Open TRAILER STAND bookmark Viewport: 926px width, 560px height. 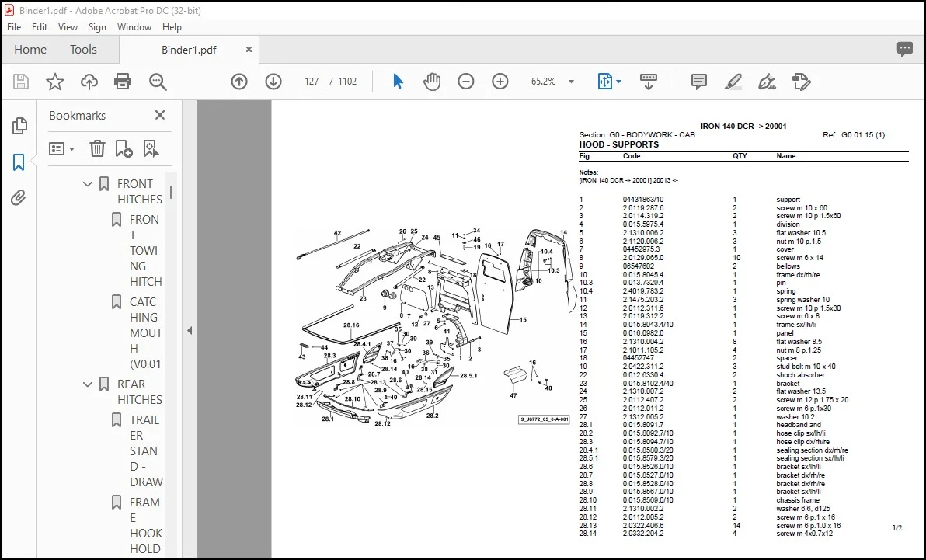(x=145, y=450)
